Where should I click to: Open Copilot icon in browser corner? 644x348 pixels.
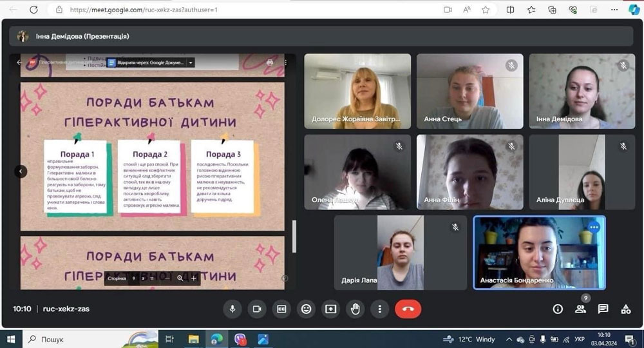coord(634,10)
